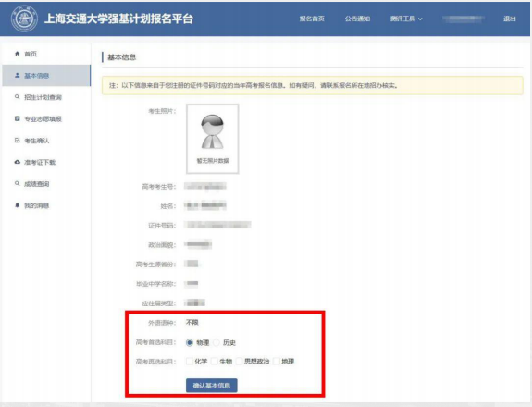This screenshot has height=407, width=532.
Task: Expand the 测评工具 dropdown menu
Action: click(x=406, y=18)
